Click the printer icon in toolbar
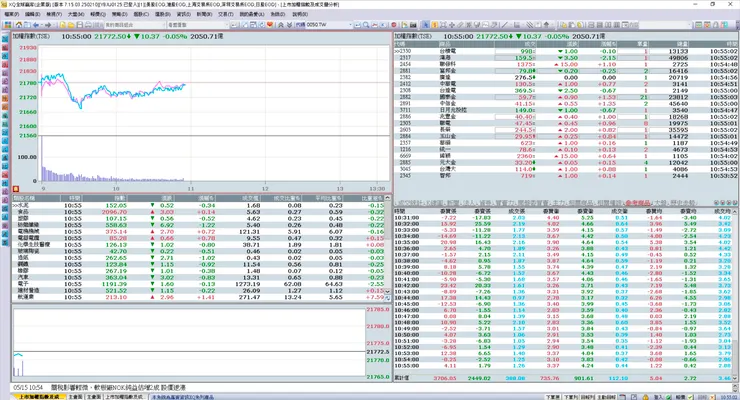This screenshot has width=740, height=400. [88, 25]
